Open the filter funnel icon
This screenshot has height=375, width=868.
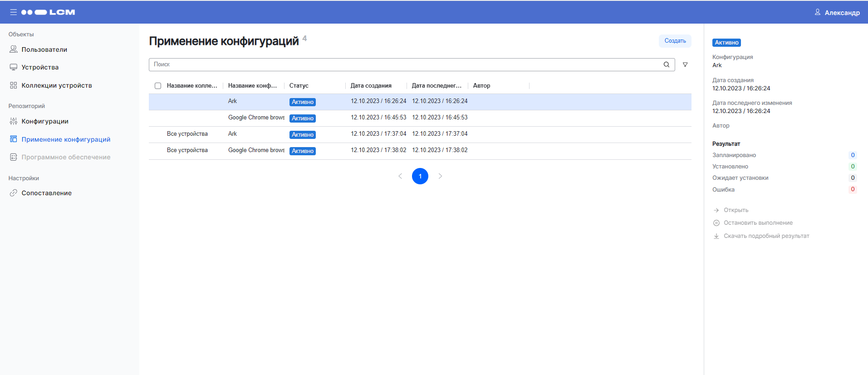click(x=685, y=64)
